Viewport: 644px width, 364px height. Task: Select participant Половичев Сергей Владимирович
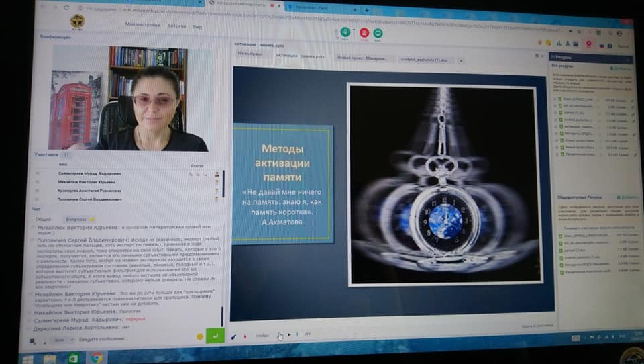tap(89, 199)
